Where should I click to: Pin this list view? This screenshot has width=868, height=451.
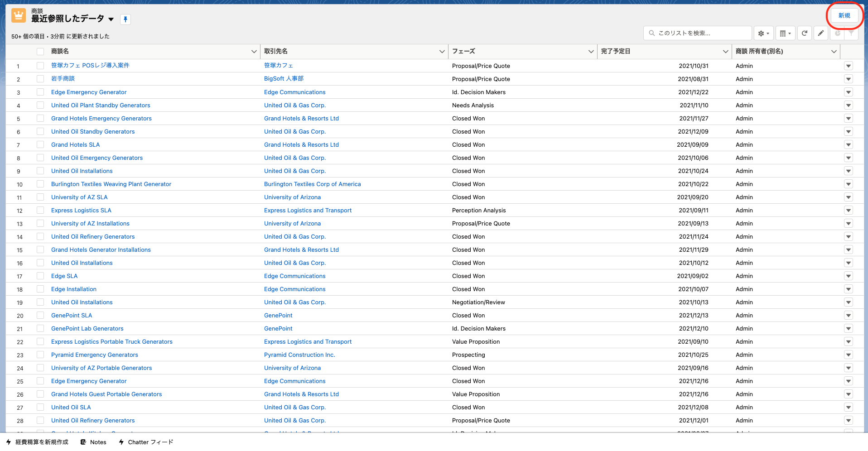tap(125, 19)
